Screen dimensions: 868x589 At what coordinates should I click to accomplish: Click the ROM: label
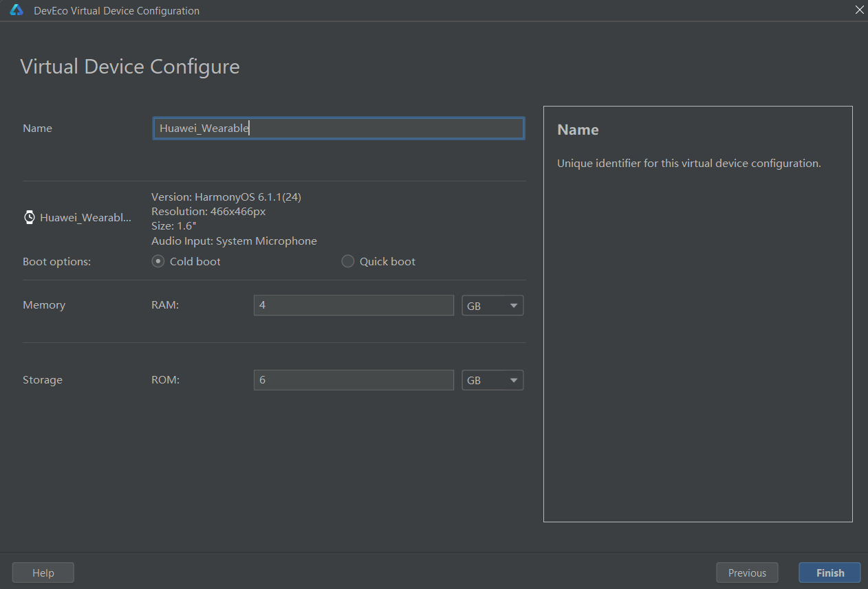tap(165, 380)
